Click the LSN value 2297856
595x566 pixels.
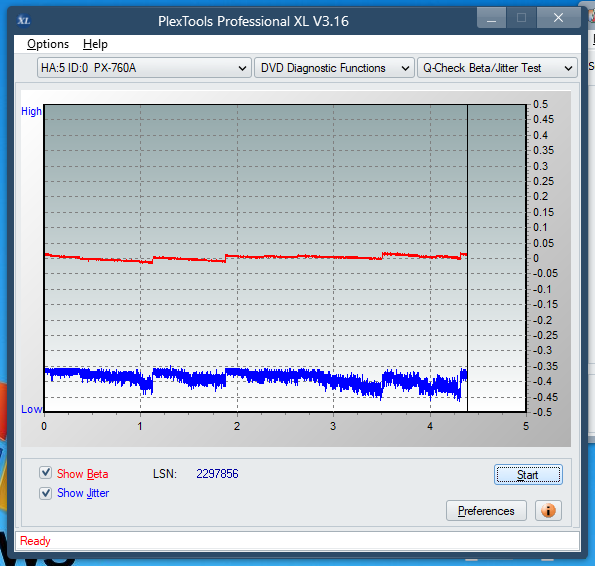217,473
